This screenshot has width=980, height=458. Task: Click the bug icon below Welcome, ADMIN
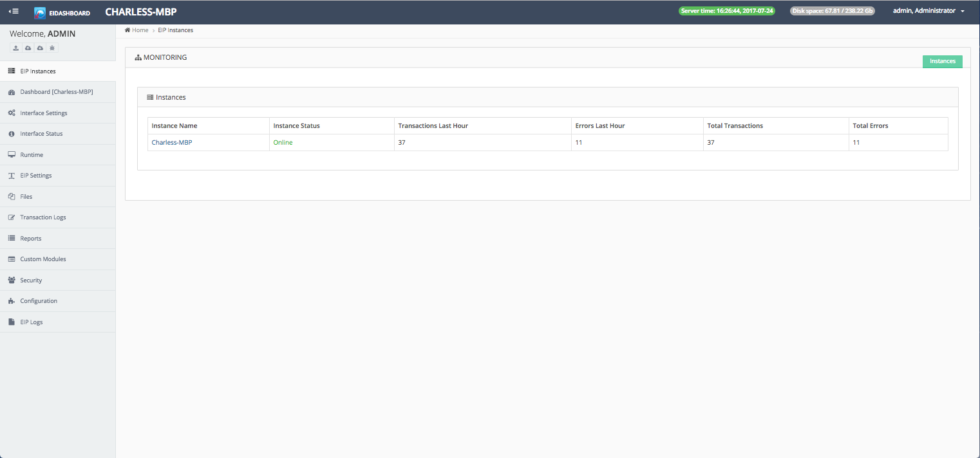coord(52,48)
